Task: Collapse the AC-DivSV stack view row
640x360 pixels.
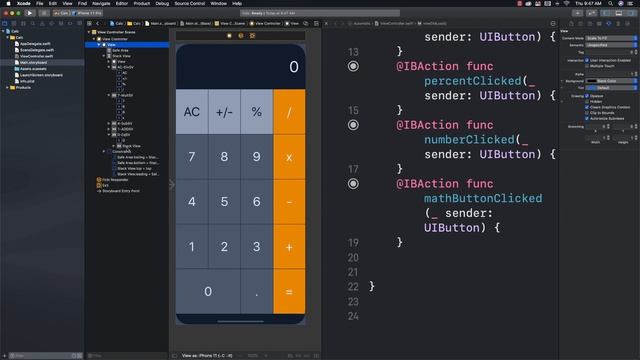Action: 109,67
